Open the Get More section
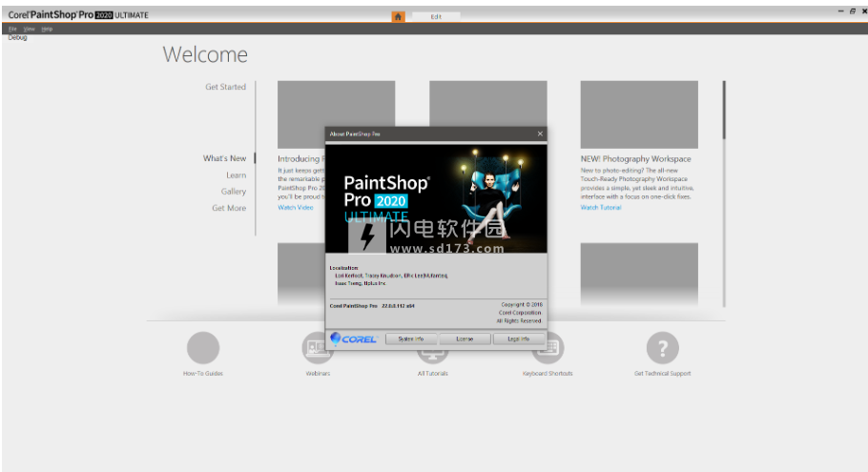 click(229, 208)
